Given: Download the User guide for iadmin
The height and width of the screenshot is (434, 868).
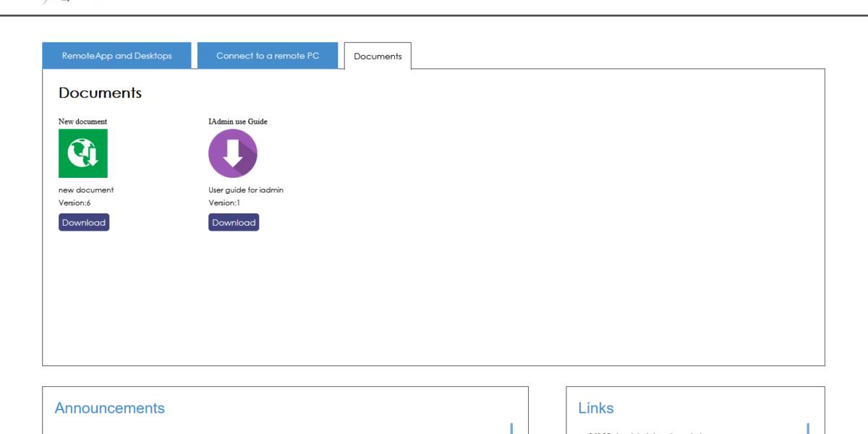Looking at the screenshot, I should [234, 223].
